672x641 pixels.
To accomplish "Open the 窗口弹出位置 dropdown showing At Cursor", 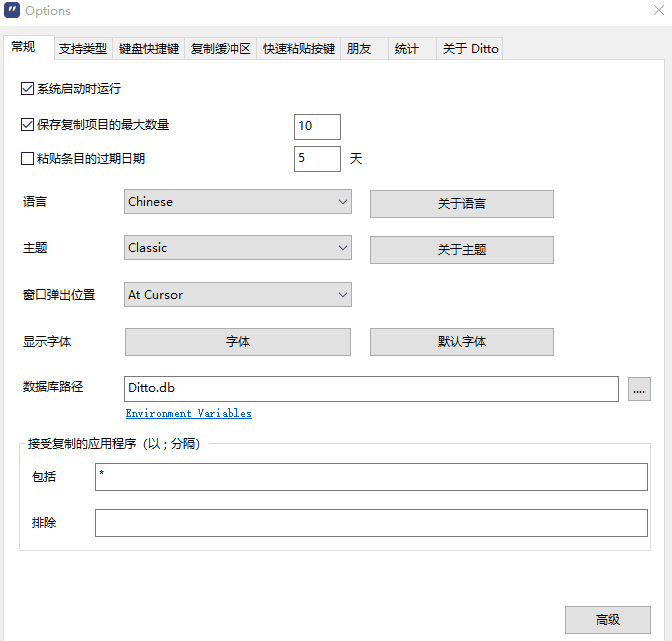I will pyautogui.click(x=238, y=294).
